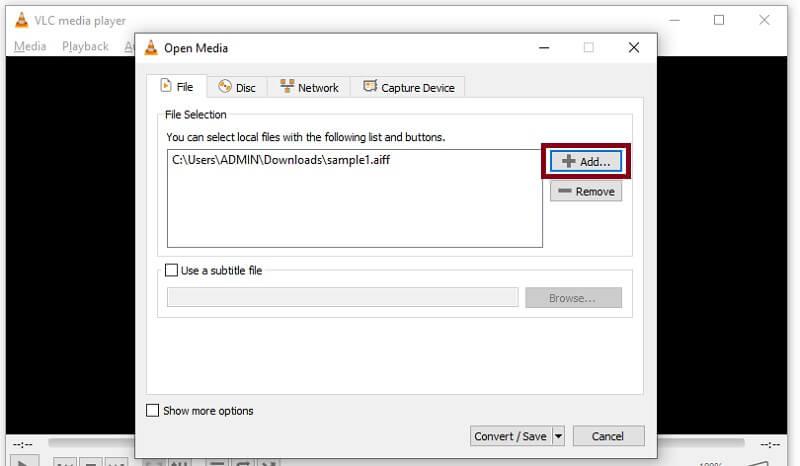800x466 pixels.
Task: Select the Capture Device tab
Action: tap(408, 87)
